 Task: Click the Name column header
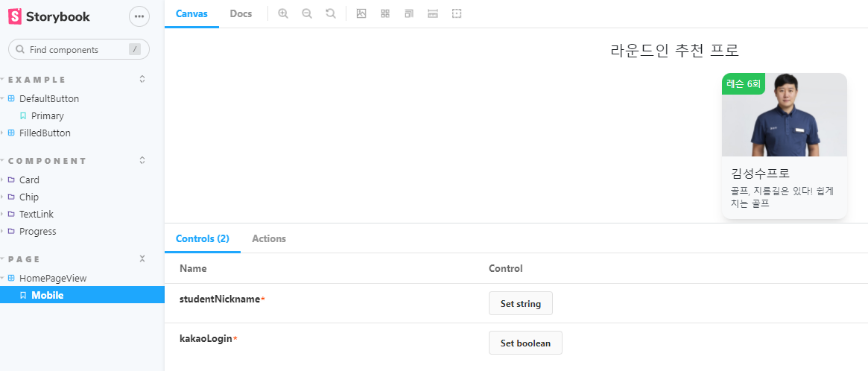coord(193,268)
